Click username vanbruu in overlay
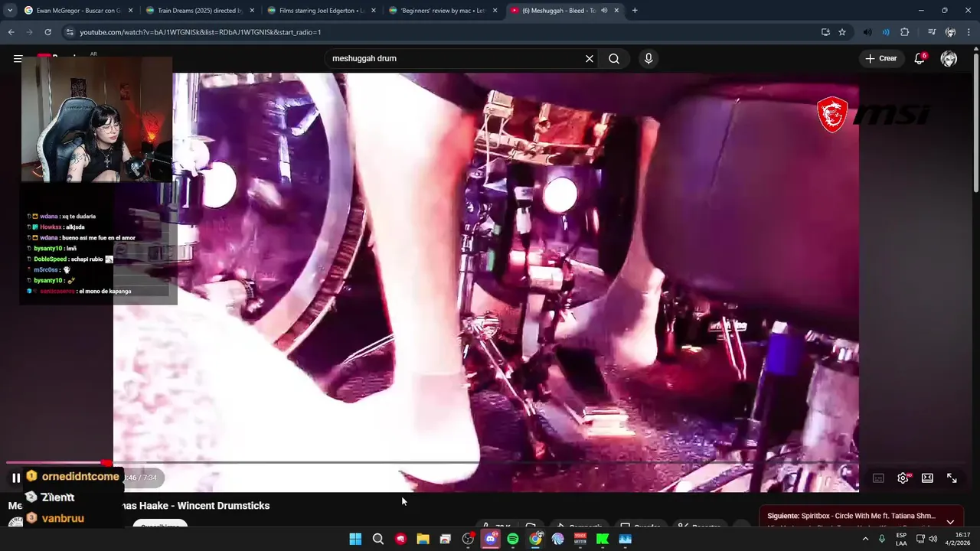980x551 pixels. click(63, 518)
